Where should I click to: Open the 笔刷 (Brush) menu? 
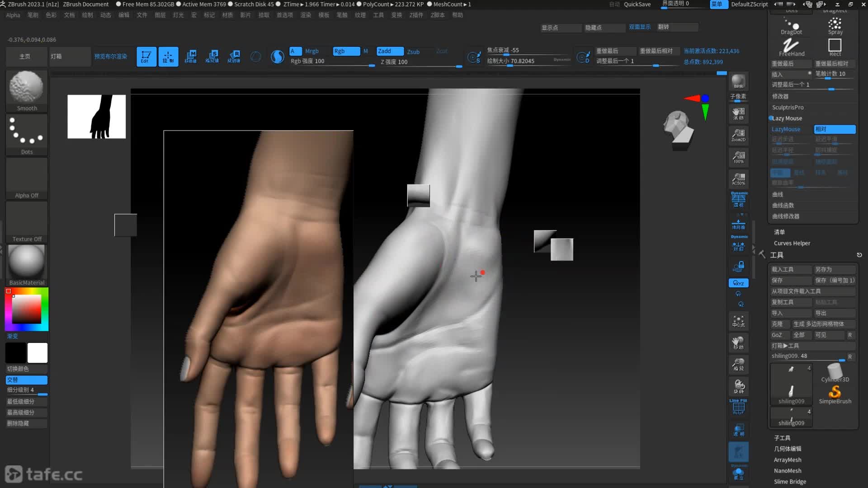pos(33,15)
